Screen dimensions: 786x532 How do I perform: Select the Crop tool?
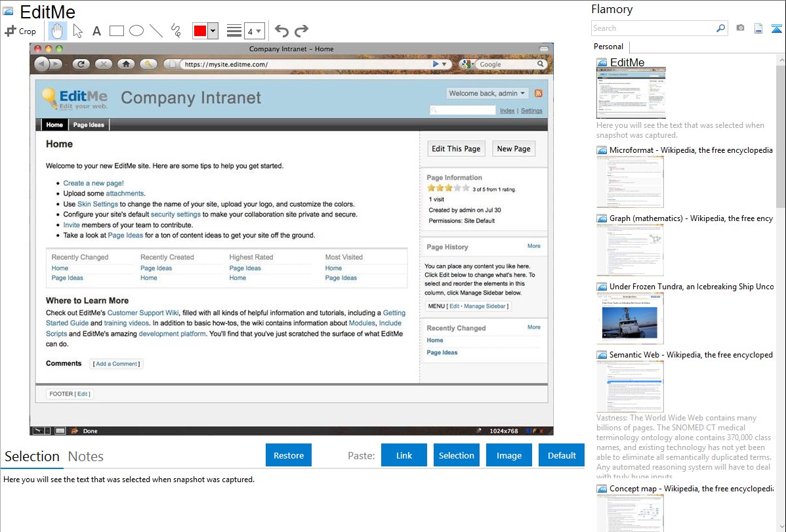click(x=20, y=31)
